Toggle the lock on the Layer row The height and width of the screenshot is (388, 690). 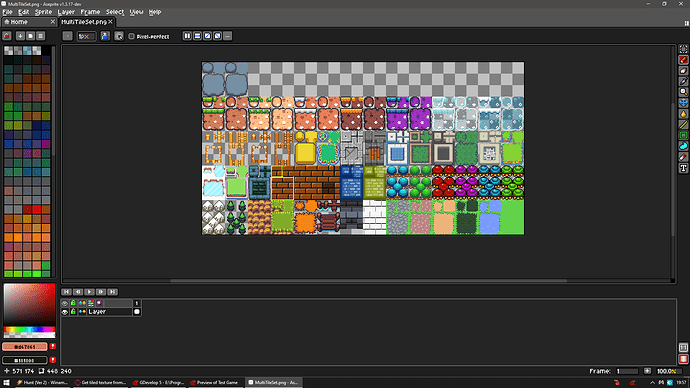pyautogui.click(x=73, y=312)
